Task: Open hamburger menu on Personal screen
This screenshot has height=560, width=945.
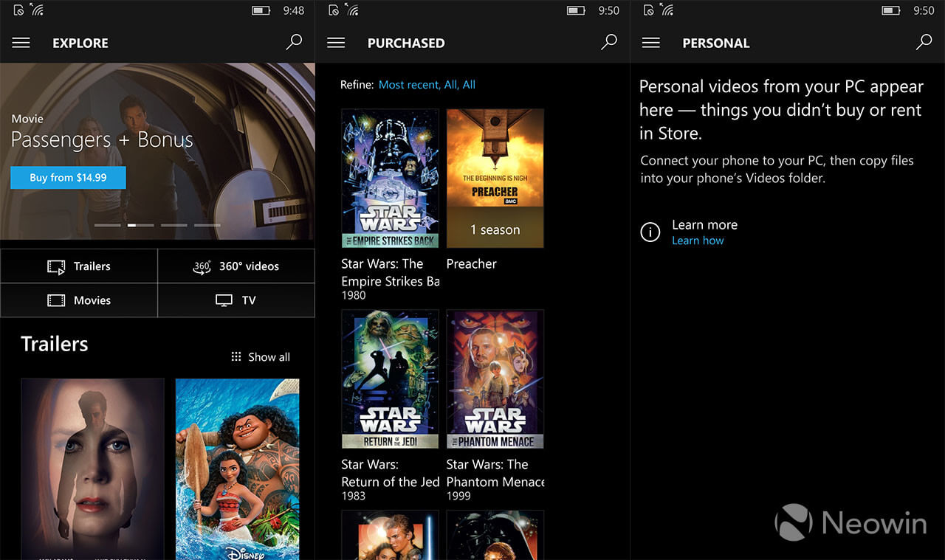Action: 651,43
